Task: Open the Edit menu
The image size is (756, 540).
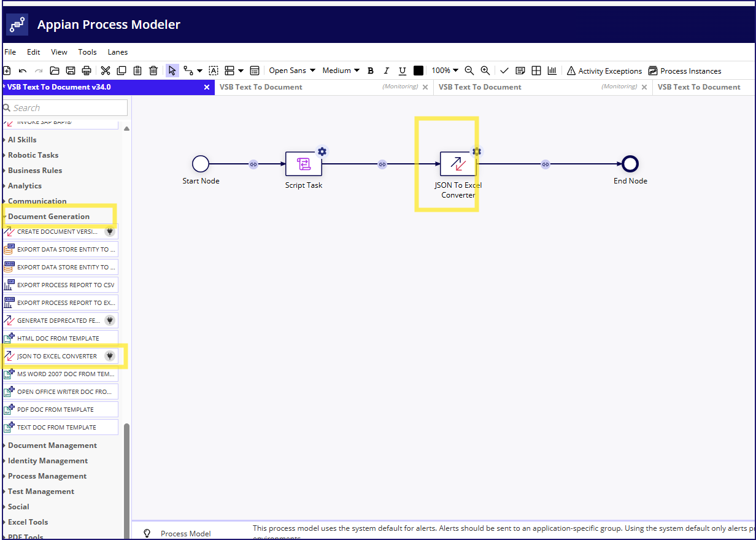Action: pos(33,52)
